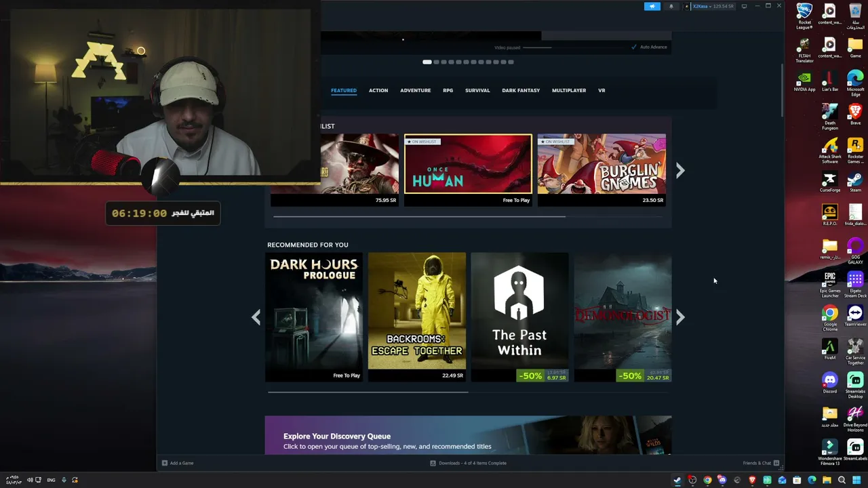Image resolution: width=868 pixels, height=488 pixels.
Task: Click the Chrome icon in the taskbar
Action: pyautogui.click(x=707, y=480)
